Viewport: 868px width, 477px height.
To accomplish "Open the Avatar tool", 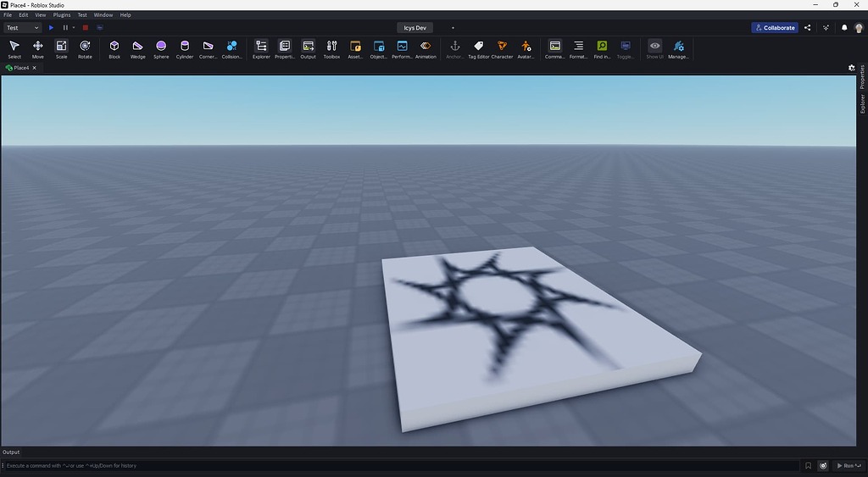I will pyautogui.click(x=526, y=49).
